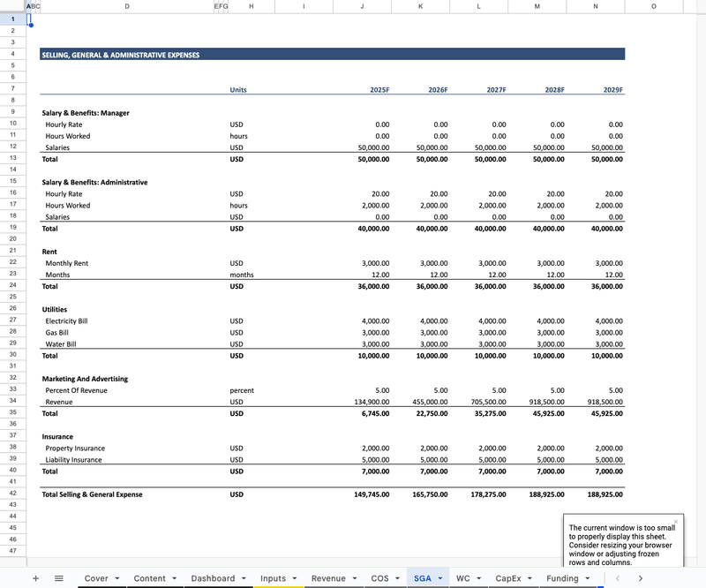Open the SGA tab dropdown arrow
Viewport: 706px width, 588px height.
tap(439, 578)
